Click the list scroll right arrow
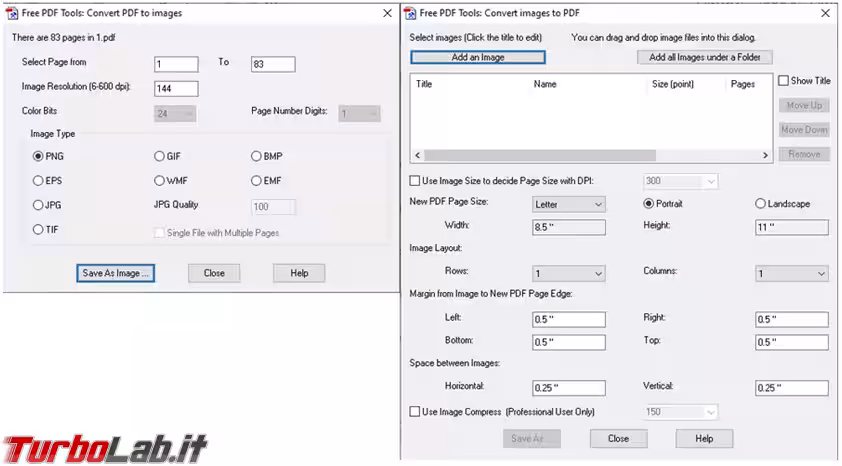 pyautogui.click(x=765, y=155)
